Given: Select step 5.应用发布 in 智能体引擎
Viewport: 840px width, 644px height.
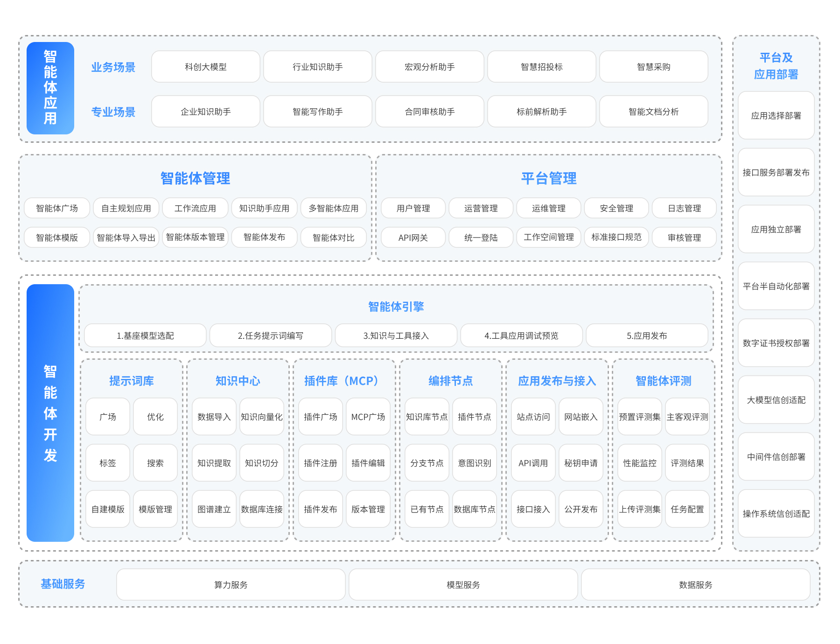Looking at the screenshot, I should (647, 336).
